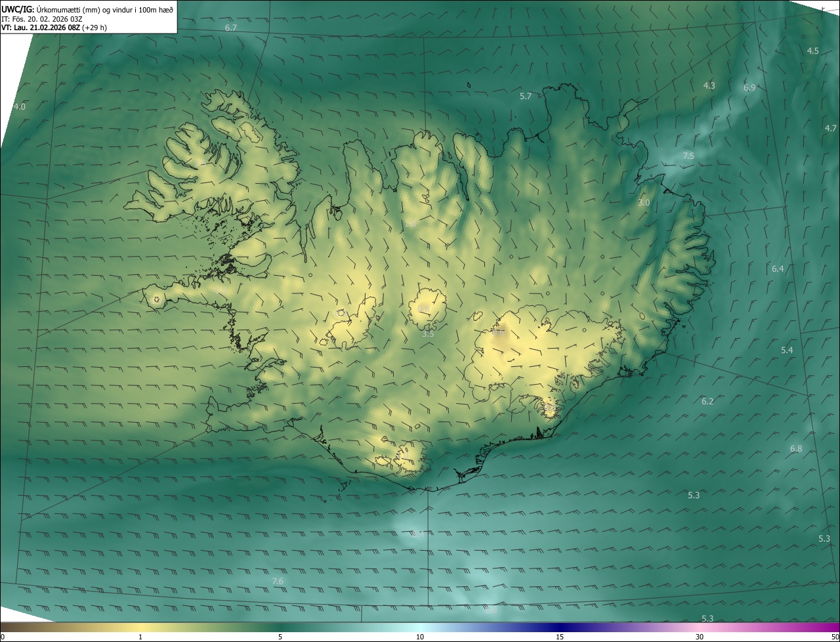The height and width of the screenshot is (642, 840).
Task: Click the 50 tick on the color scale
Action: [835, 637]
